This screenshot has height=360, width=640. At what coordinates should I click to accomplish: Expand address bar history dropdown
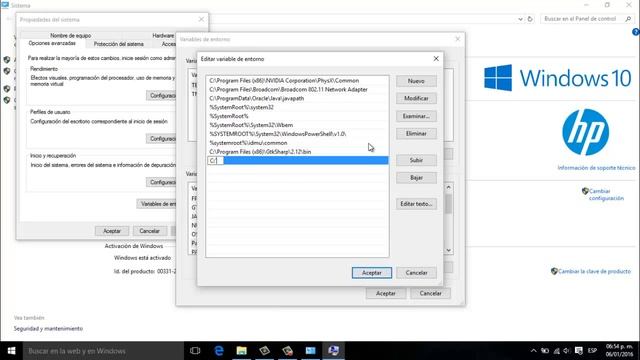[x=520, y=19]
